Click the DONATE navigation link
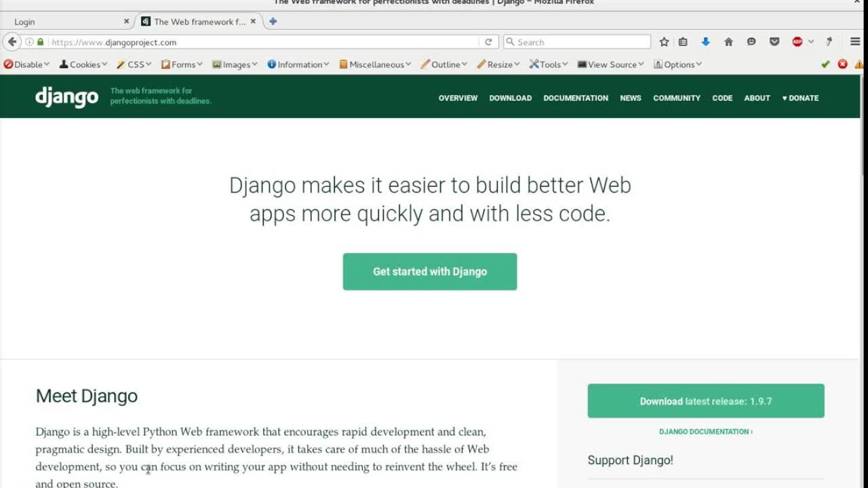The width and height of the screenshot is (868, 488). pos(800,98)
